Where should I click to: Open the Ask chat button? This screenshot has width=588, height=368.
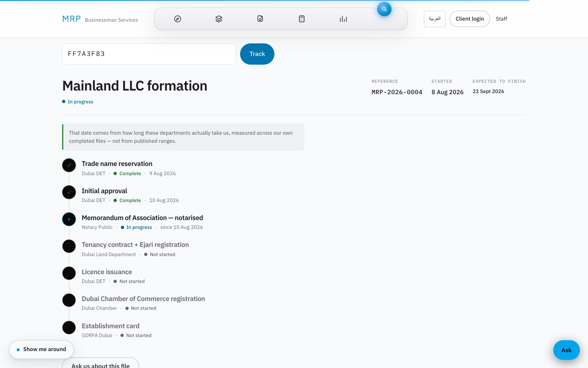click(x=566, y=350)
